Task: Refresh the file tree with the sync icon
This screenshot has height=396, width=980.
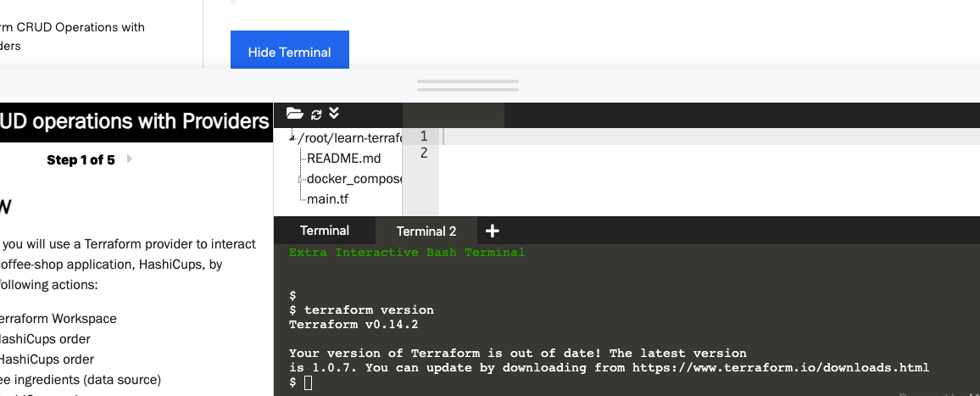Action: click(x=316, y=114)
